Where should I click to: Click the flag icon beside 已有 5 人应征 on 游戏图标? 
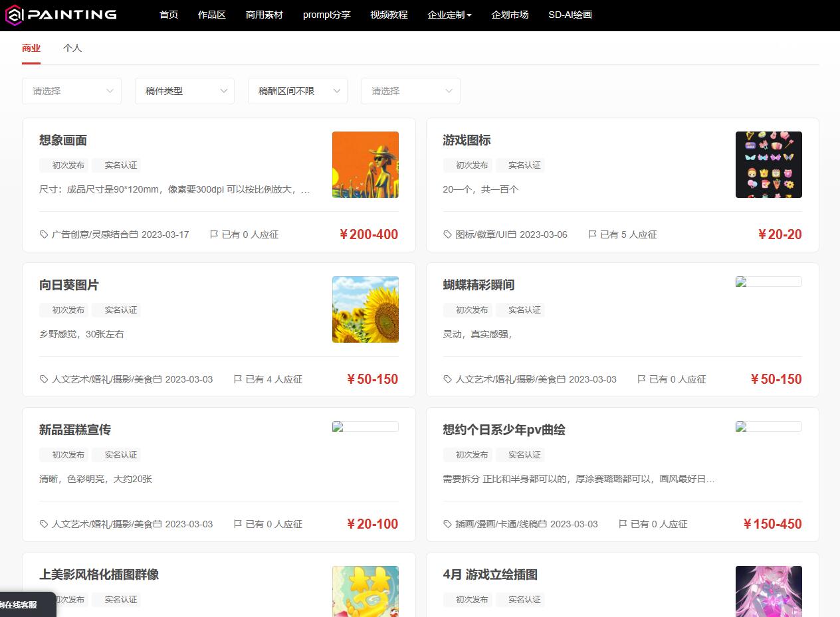(x=591, y=234)
